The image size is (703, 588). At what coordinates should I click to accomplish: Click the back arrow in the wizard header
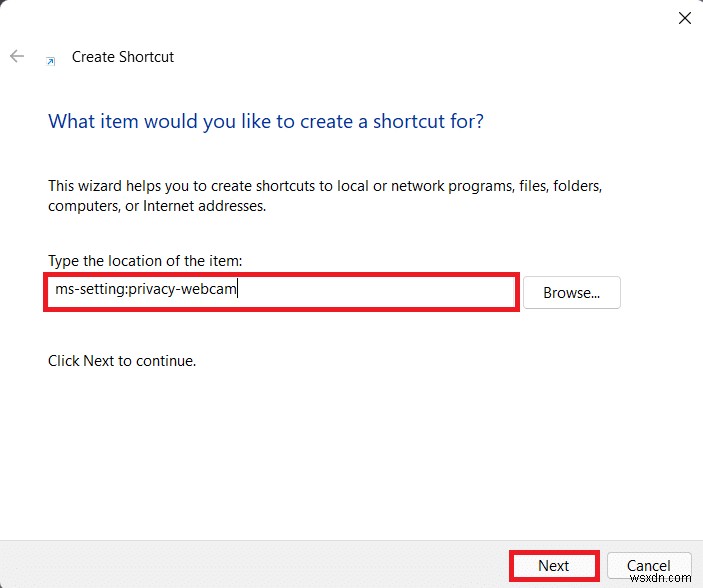pos(17,57)
